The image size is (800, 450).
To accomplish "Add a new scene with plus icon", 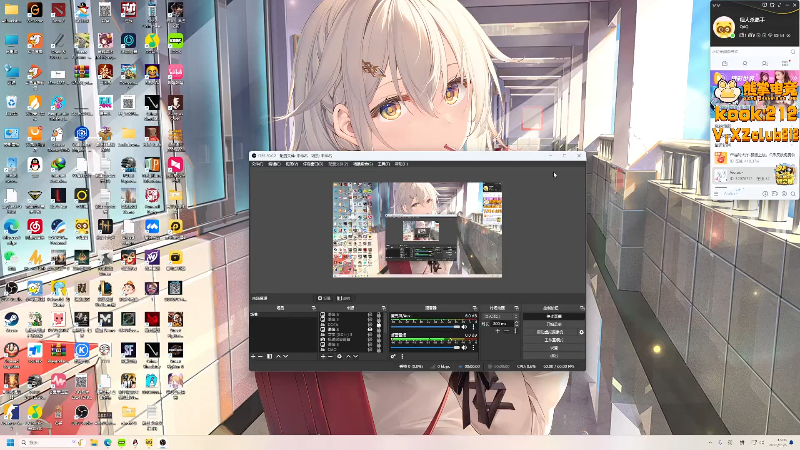I will 253,356.
